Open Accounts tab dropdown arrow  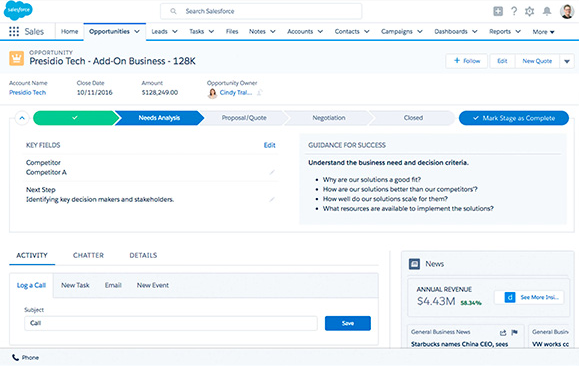coord(320,31)
